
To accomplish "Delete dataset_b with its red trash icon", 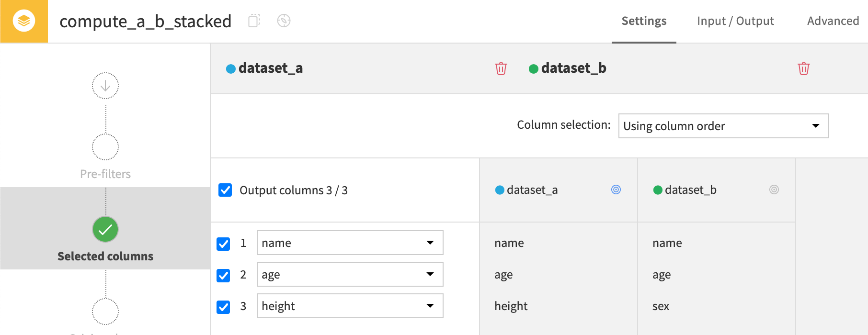I will pos(804,68).
